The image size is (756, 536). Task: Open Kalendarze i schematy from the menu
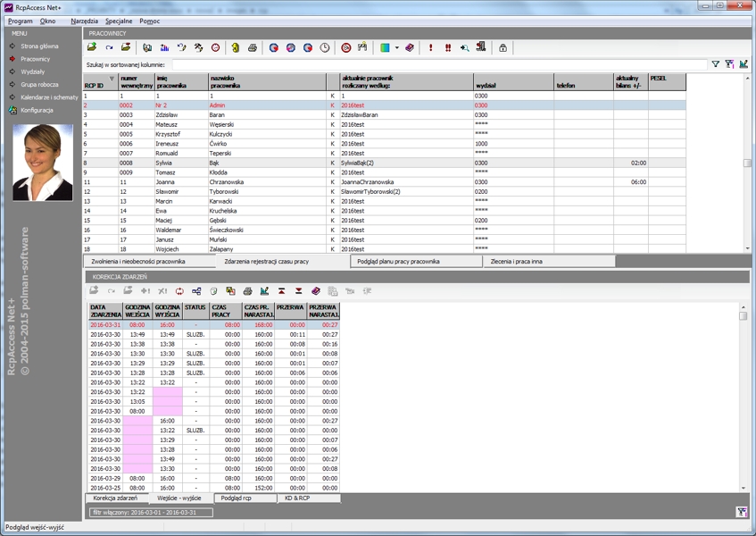click(49, 97)
